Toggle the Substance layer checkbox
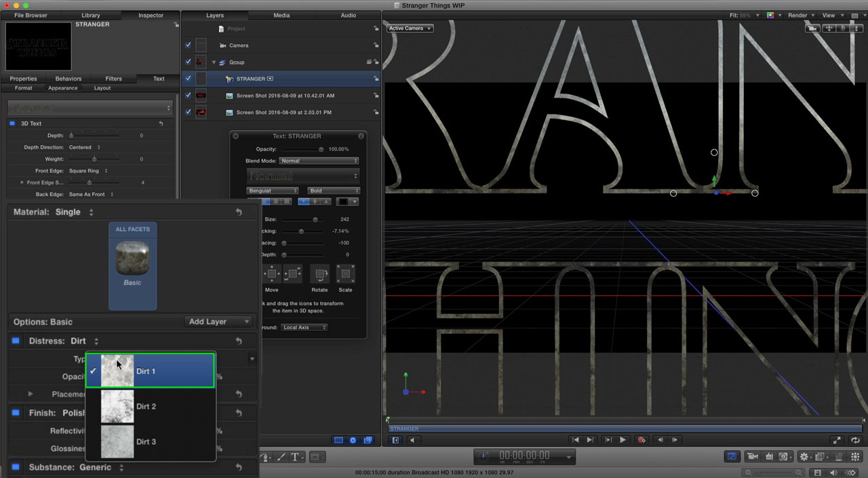868x478 pixels. tap(16, 467)
